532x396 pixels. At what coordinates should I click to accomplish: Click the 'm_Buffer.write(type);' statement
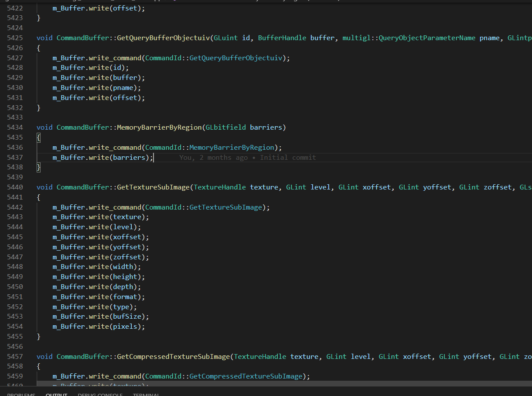click(95, 307)
